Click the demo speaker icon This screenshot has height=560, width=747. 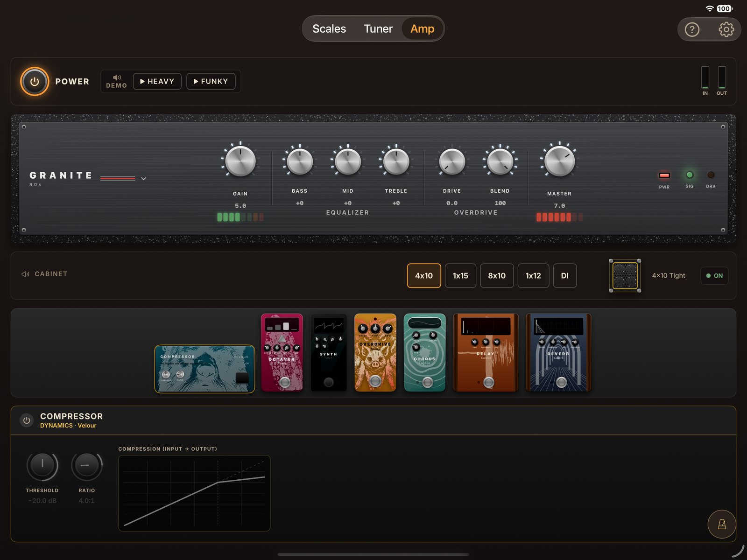pos(117,77)
